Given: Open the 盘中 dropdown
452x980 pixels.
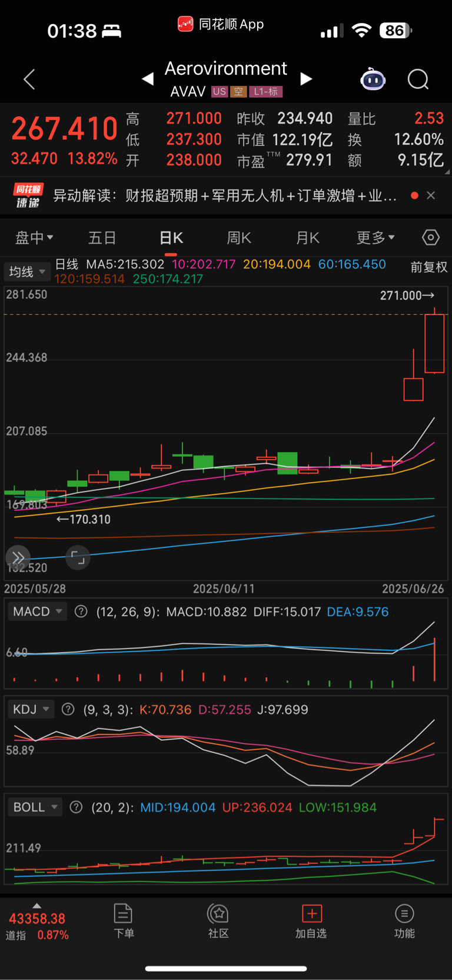Looking at the screenshot, I should pyautogui.click(x=34, y=238).
